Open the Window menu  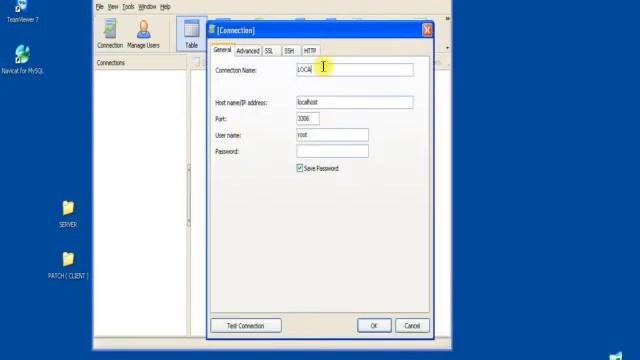(147, 7)
